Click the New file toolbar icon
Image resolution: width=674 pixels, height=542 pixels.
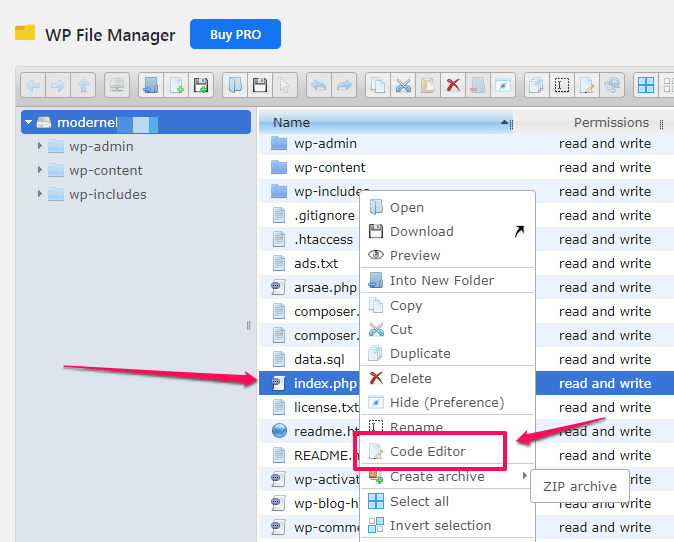tap(176, 85)
